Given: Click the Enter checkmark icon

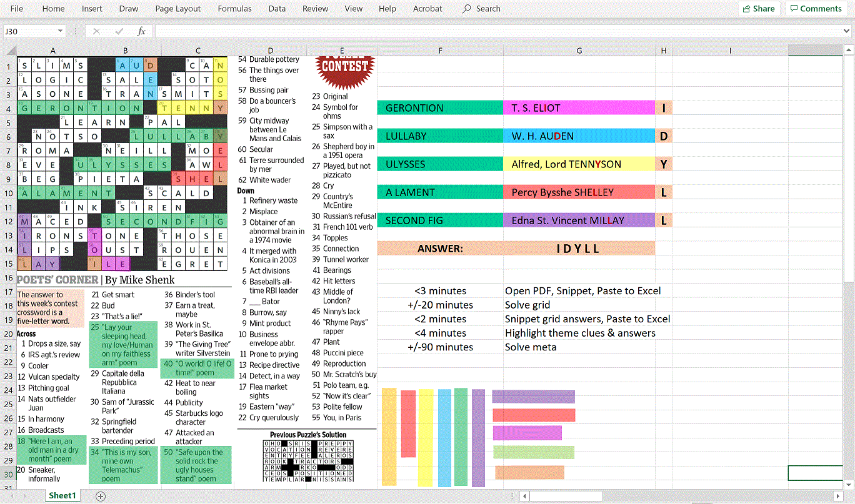Looking at the screenshot, I should pos(119,31).
